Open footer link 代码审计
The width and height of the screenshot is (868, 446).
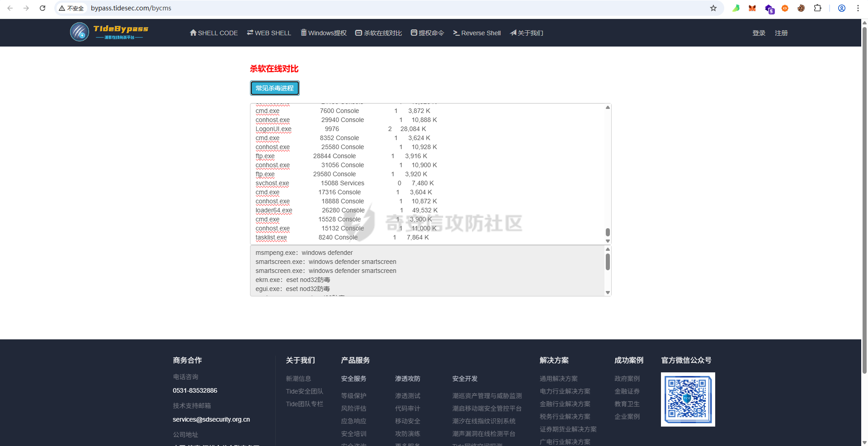click(x=407, y=408)
